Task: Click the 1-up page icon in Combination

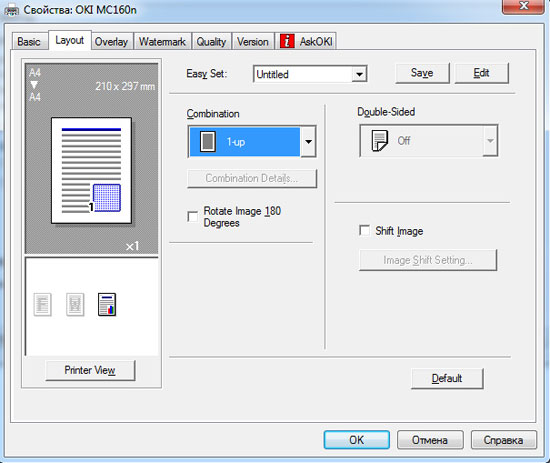Action: [208, 142]
